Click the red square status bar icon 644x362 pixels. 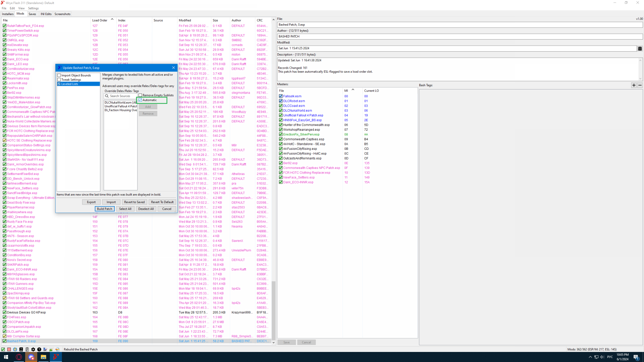click(9, 349)
